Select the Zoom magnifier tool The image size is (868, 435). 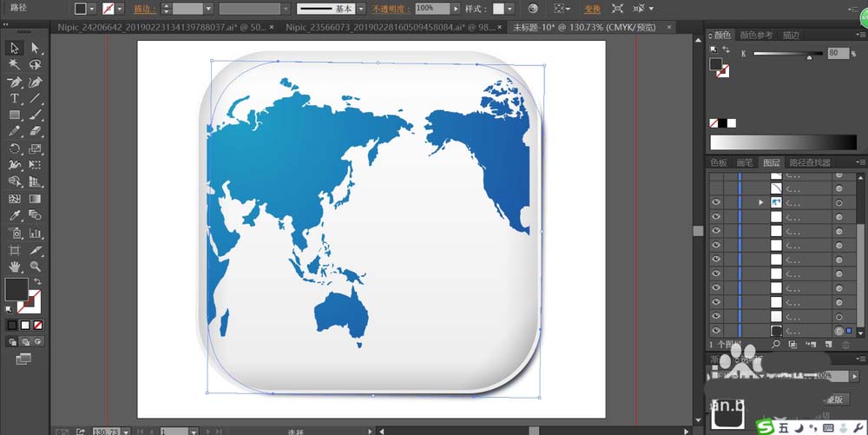(x=35, y=267)
